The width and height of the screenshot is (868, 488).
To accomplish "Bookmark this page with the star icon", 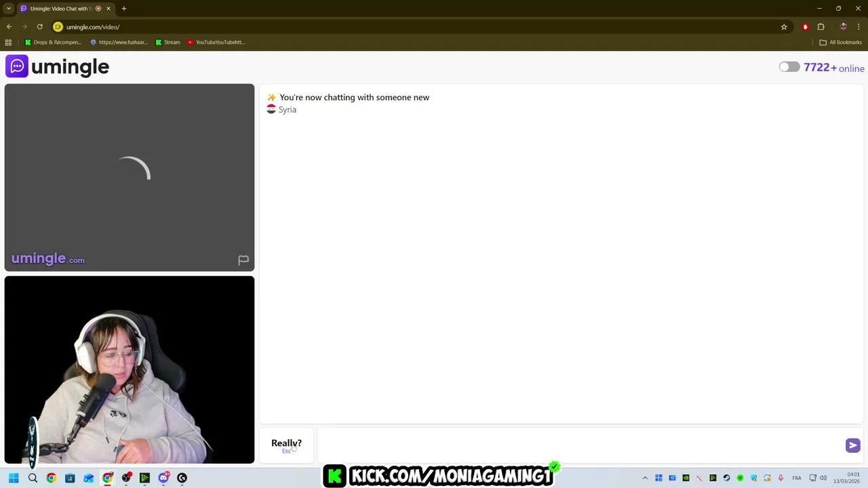I will pos(784,27).
